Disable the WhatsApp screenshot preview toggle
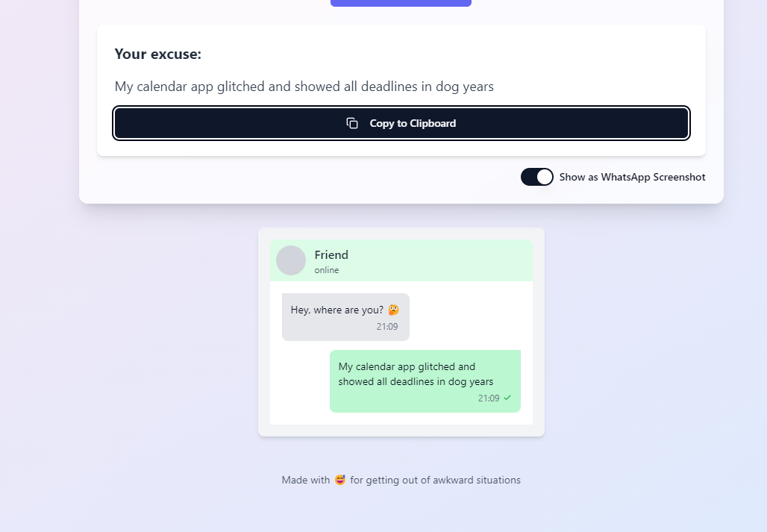 click(536, 177)
